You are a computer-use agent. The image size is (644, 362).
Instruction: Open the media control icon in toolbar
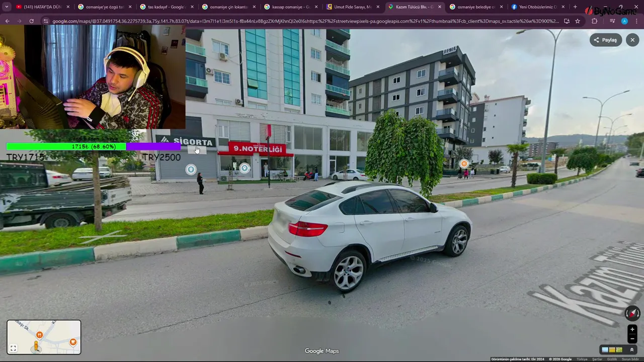[612, 21]
